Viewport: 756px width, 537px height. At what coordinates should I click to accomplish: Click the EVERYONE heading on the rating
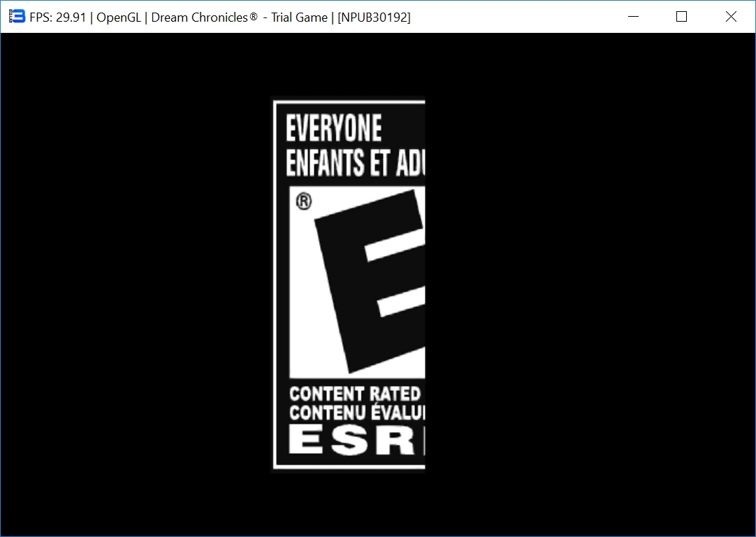coord(334,129)
